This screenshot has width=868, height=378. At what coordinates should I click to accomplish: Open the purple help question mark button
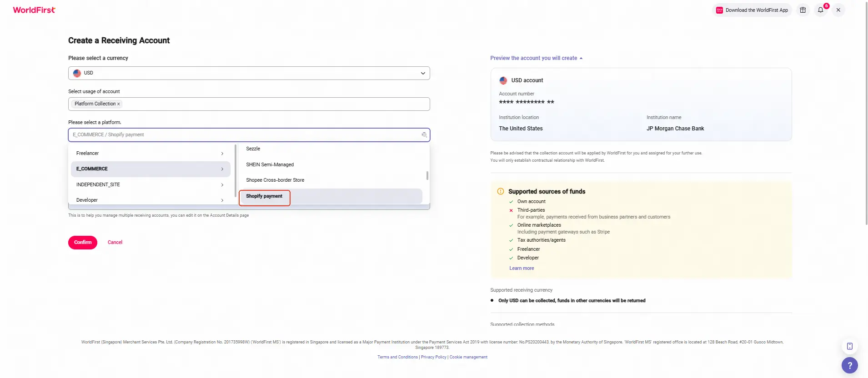pyautogui.click(x=850, y=365)
